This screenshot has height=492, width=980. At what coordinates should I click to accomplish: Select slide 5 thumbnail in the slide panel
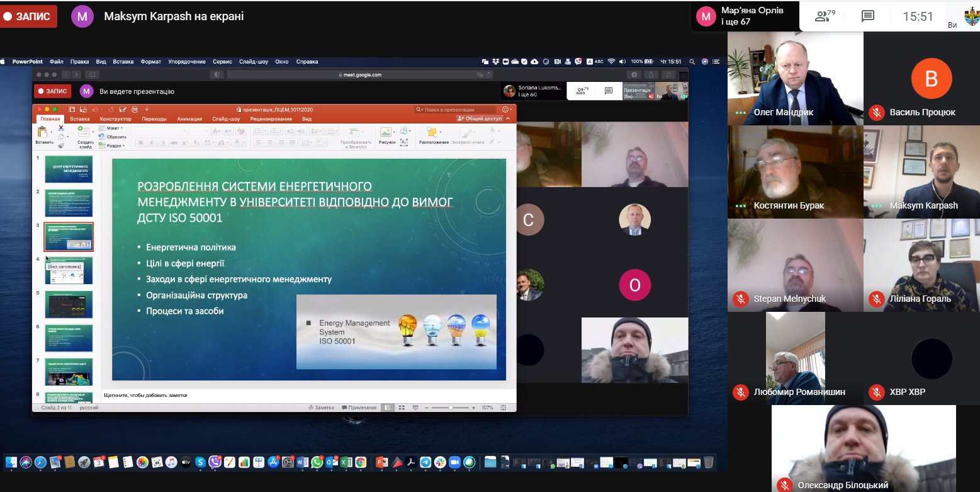(x=69, y=304)
